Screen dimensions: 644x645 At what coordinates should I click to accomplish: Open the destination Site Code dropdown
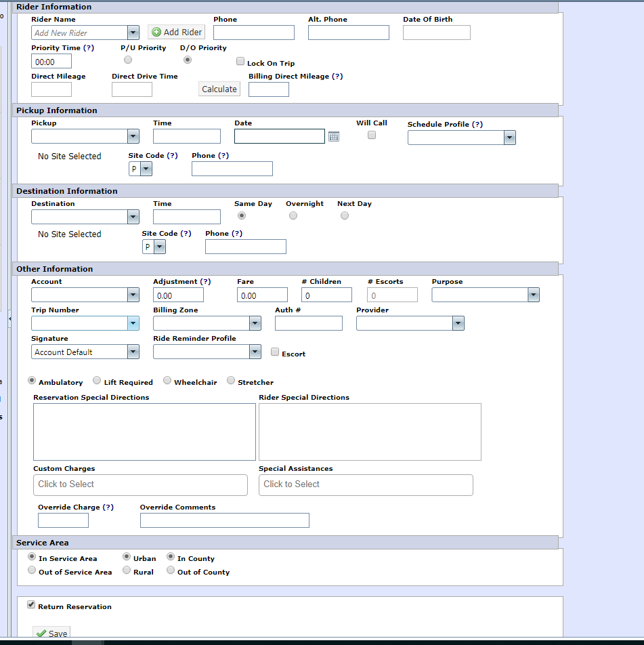click(160, 247)
